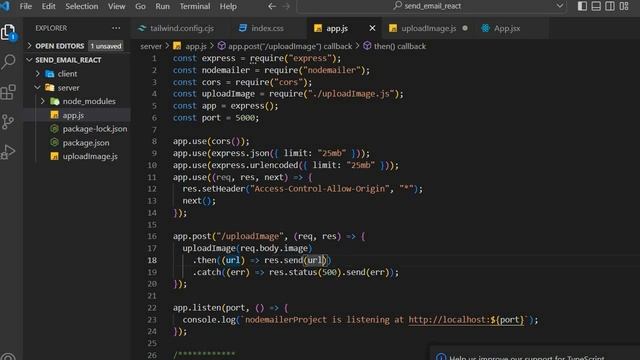The width and height of the screenshot is (640, 360).
Task: Open the Explorer view in activity bar
Action: (8, 32)
